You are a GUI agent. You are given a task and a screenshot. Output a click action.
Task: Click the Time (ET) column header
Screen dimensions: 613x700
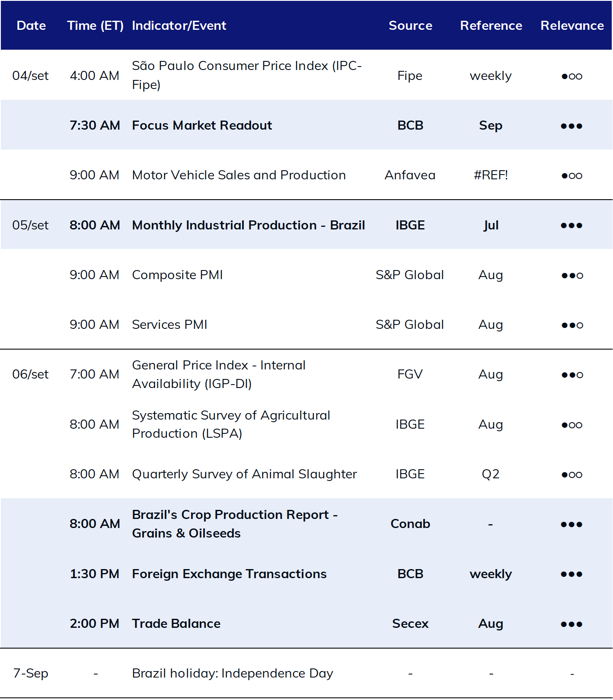(x=95, y=25)
